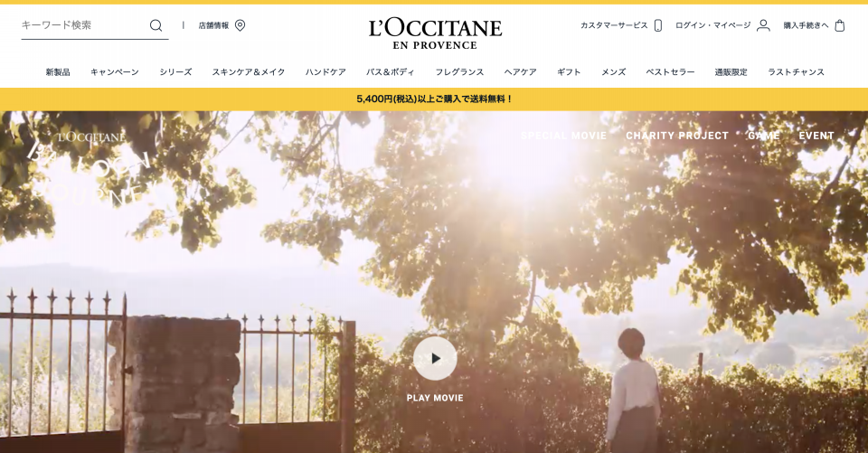
Task: Expand the フレグランス category menu
Action: [x=459, y=72]
